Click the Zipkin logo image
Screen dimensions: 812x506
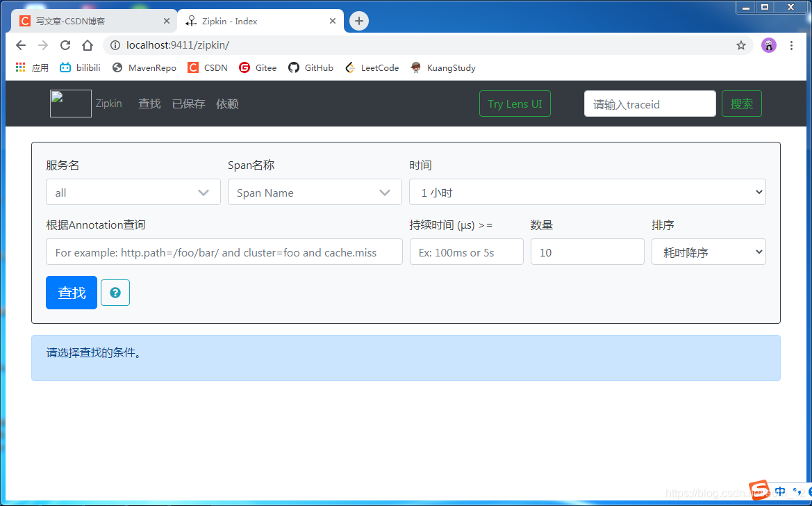tap(70, 104)
